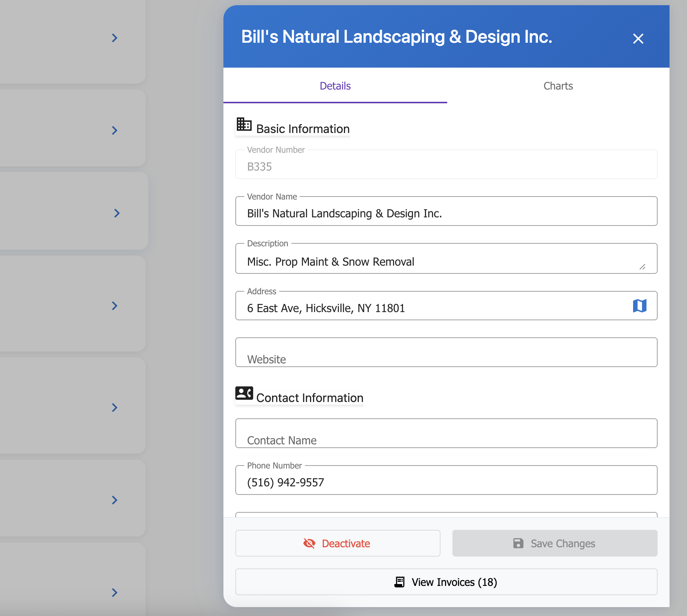687x616 pixels.
Task: Expand the third list item chevron
Action: pos(117,213)
